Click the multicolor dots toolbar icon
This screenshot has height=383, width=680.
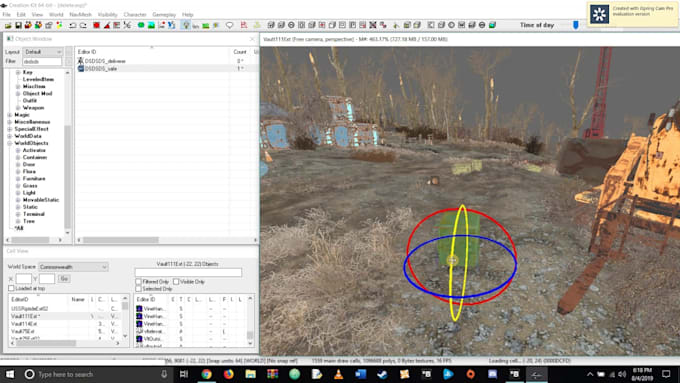[x=59, y=25]
